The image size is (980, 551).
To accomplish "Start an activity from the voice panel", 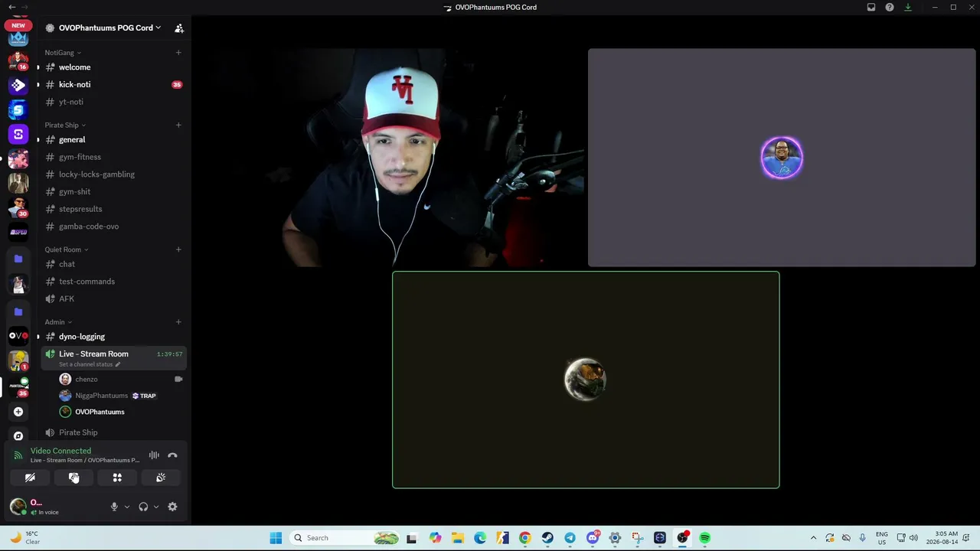I will pyautogui.click(x=117, y=478).
